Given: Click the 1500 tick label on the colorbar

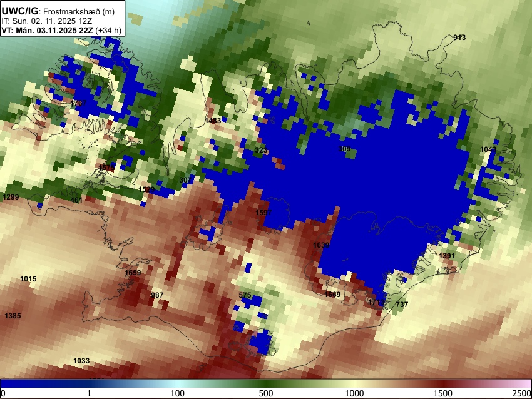Looking at the screenshot, I should (443, 393).
